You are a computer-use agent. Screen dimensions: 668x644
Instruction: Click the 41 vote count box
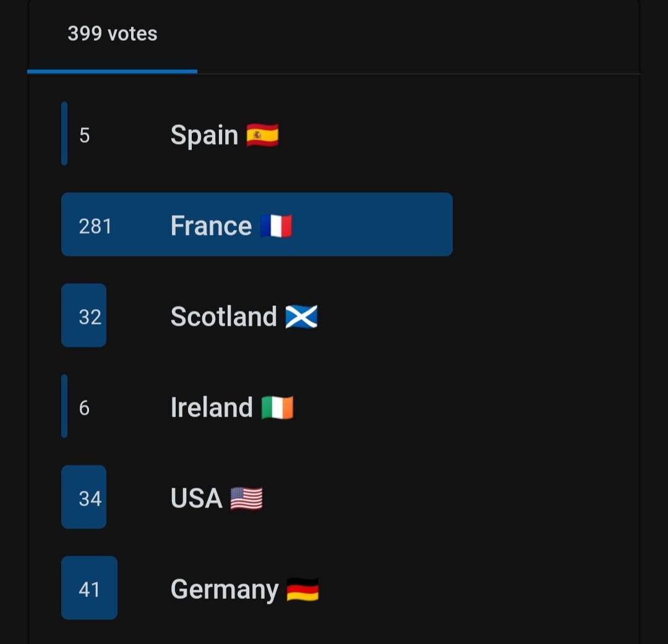(x=90, y=588)
